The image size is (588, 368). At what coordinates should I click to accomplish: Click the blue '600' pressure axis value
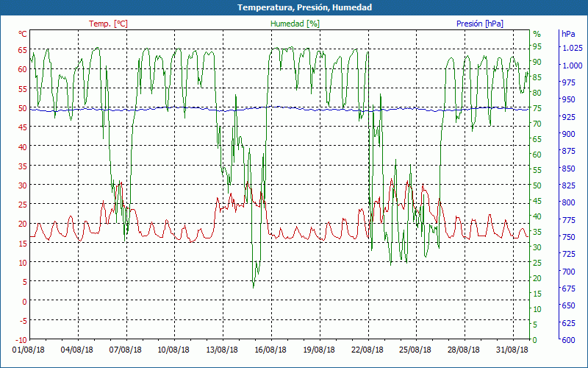[x=568, y=340]
